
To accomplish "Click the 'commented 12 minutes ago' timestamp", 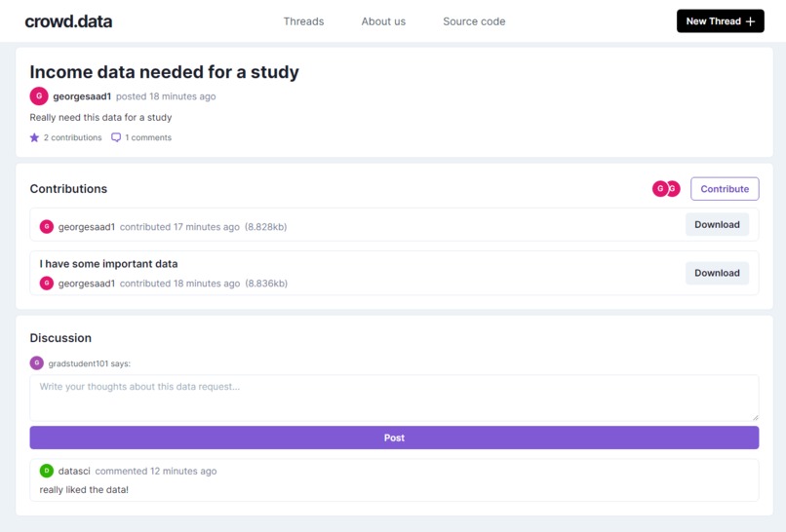I will pos(156,472).
